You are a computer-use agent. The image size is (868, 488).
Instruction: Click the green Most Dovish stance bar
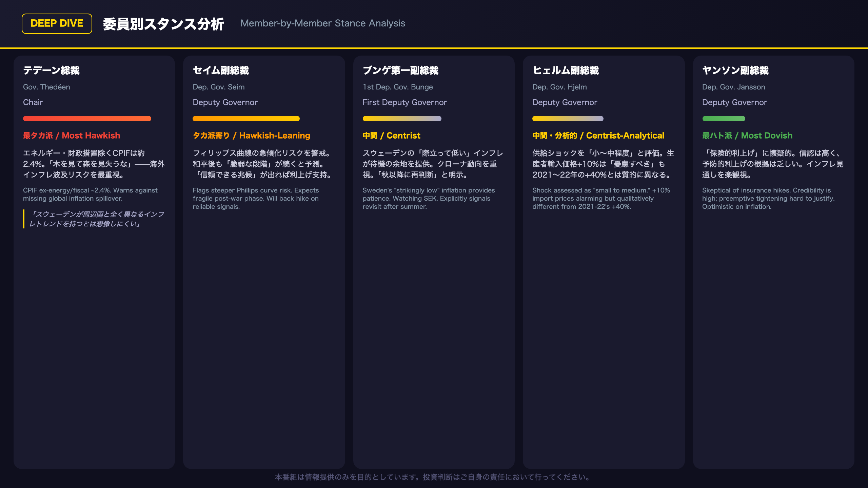tap(724, 119)
